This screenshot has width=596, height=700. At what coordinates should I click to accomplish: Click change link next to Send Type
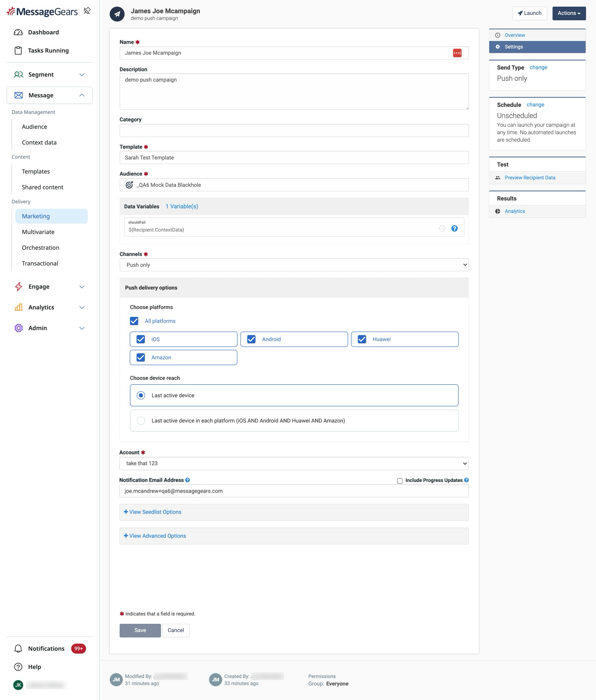pyautogui.click(x=538, y=68)
